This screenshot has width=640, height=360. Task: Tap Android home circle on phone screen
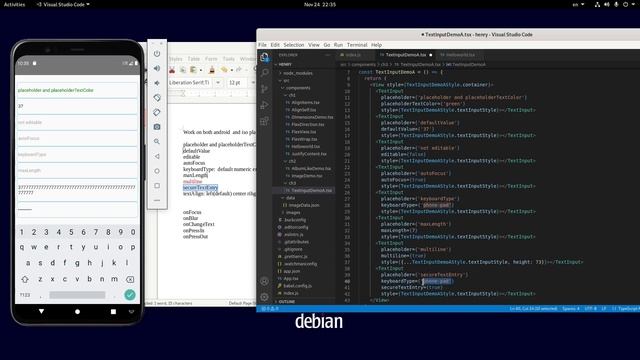(77, 311)
